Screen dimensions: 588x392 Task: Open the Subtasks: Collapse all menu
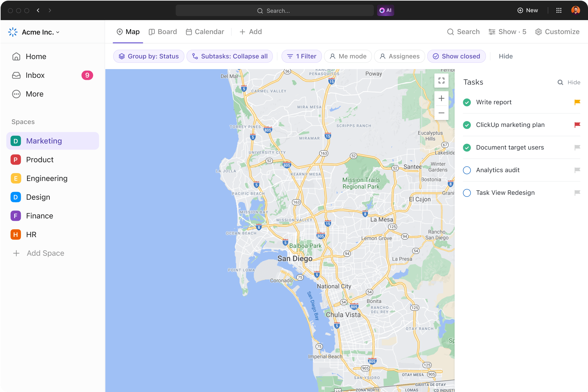pos(229,56)
